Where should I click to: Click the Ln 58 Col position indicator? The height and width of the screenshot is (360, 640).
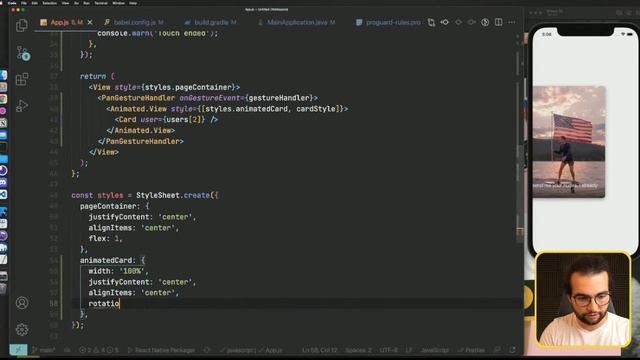tap(319, 350)
